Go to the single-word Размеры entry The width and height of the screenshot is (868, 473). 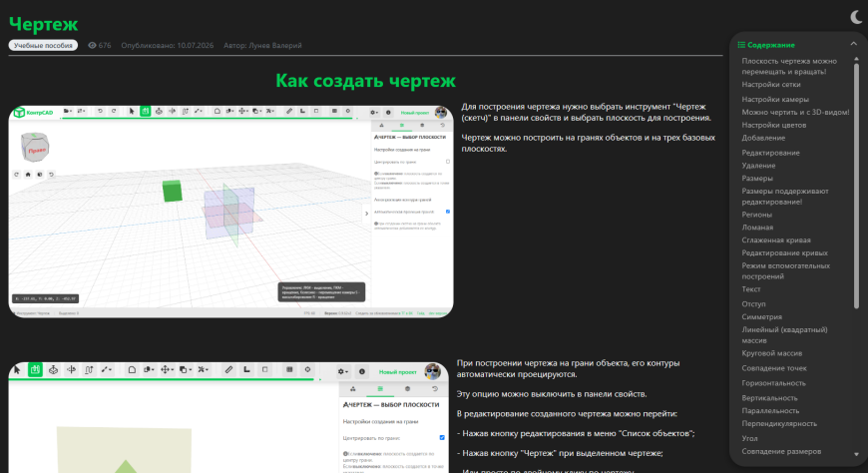[x=757, y=178]
